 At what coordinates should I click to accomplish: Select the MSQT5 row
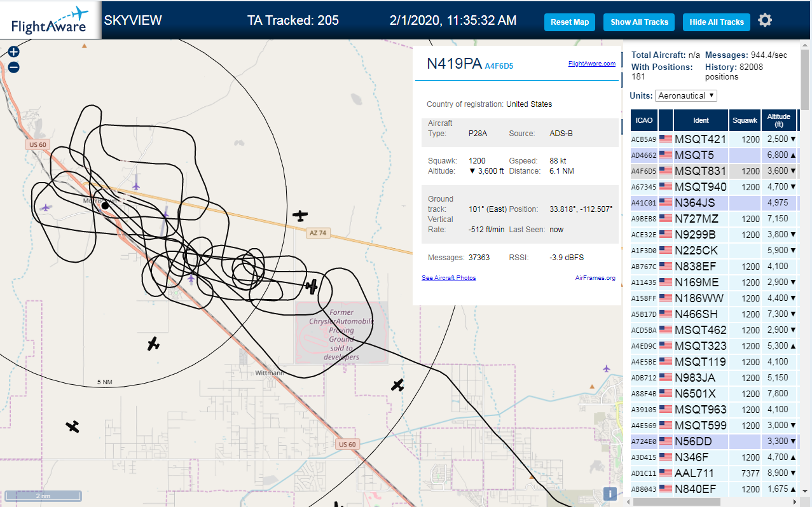click(x=715, y=155)
